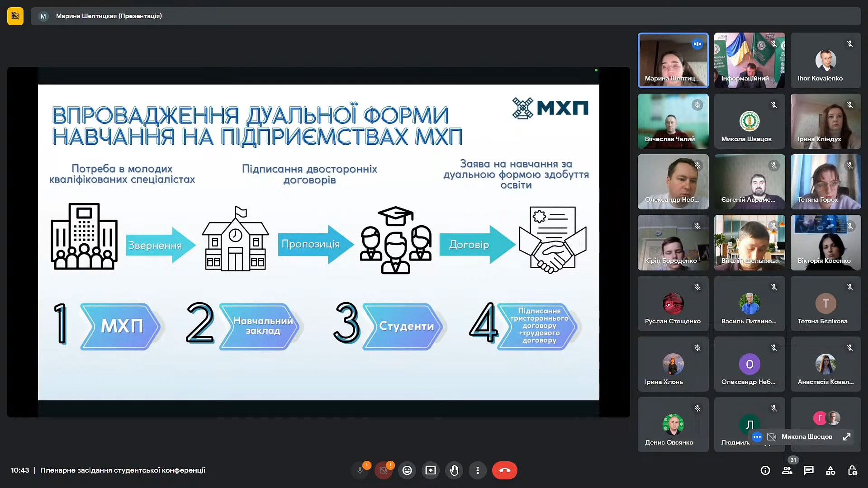Click the yellow presentation icon at top left
The height and width of the screenshot is (488, 868).
click(x=15, y=16)
